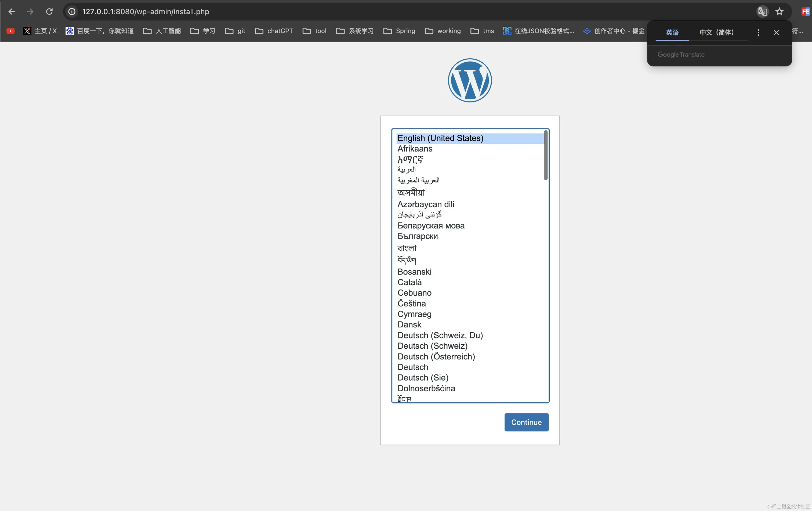Select the 英语 tab in translate popup
The width and height of the screenshot is (812, 511).
click(672, 33)
